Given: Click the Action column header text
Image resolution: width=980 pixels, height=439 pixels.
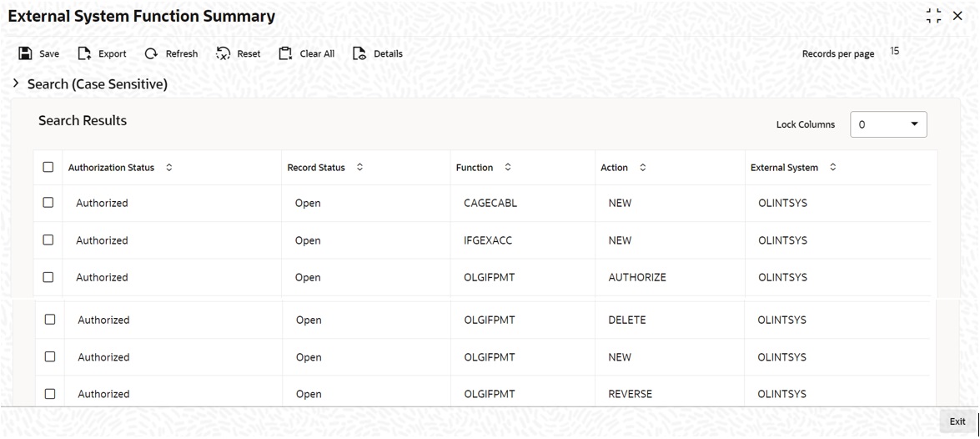Looking at the screenshot, I should (615, 168).
